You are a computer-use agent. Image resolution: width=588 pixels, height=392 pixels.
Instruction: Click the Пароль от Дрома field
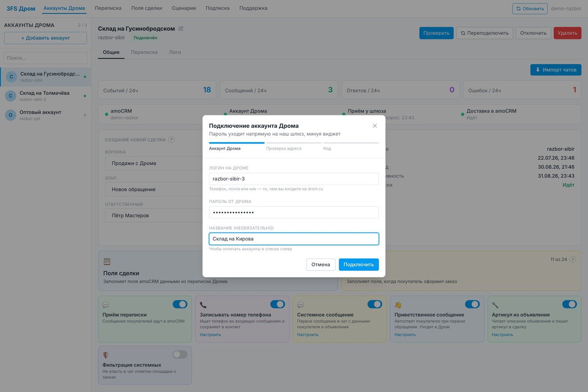click(x=294, y=212)
